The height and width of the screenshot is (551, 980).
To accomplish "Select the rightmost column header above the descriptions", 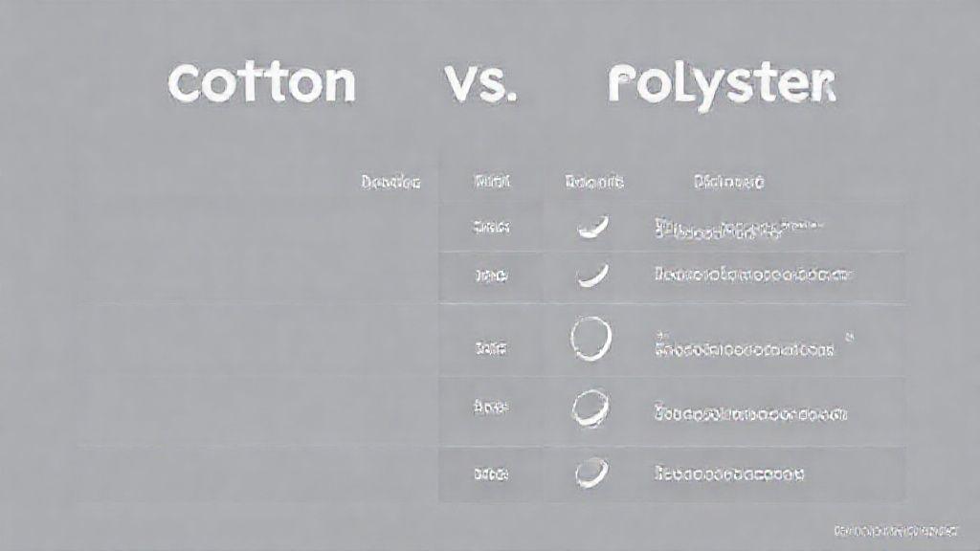I will click(727, 181).
